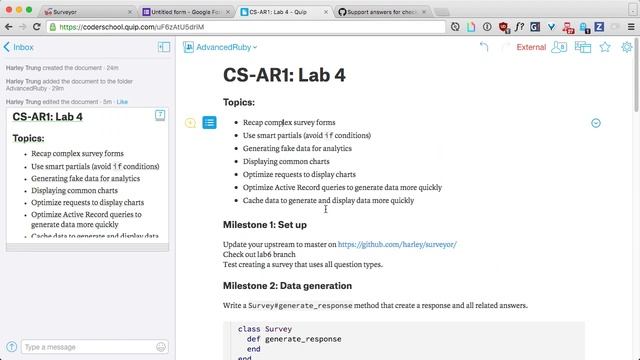Click the blue badge extension icon
This screenshot has height=360, width=640.
584,27
